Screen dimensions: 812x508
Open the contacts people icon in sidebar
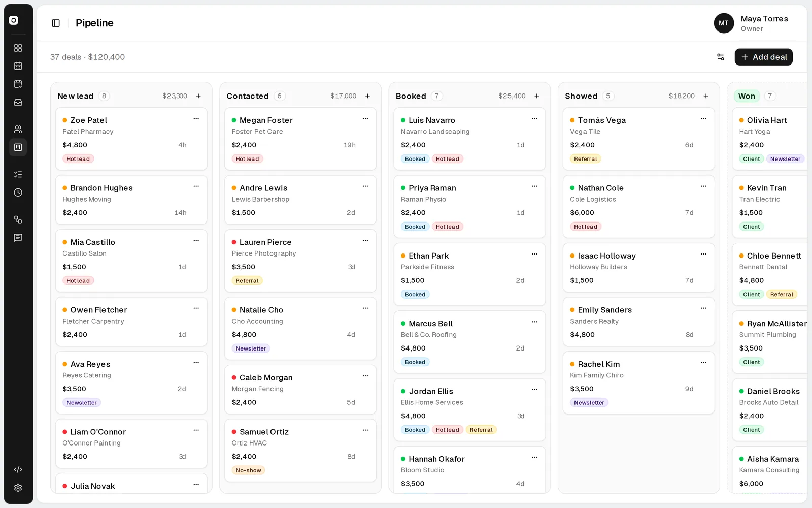(x=18, y=129)
